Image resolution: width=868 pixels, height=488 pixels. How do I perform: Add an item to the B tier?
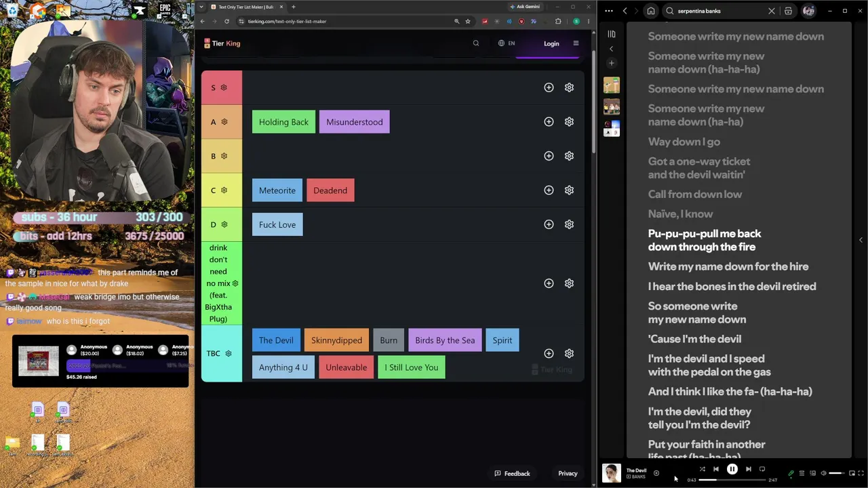tap(549, 156)
